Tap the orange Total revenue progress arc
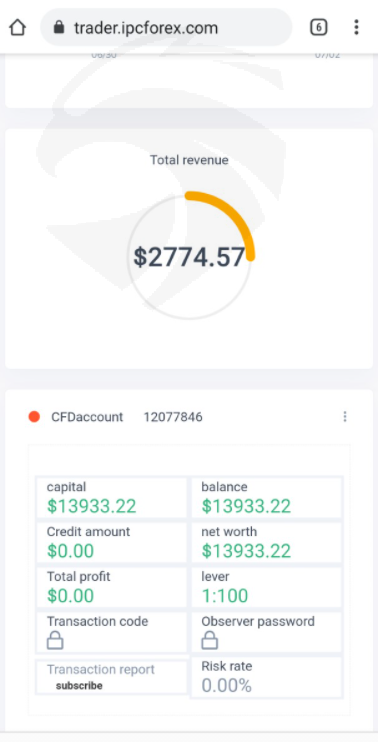This screenshot has width=378, height=742. 225,218
